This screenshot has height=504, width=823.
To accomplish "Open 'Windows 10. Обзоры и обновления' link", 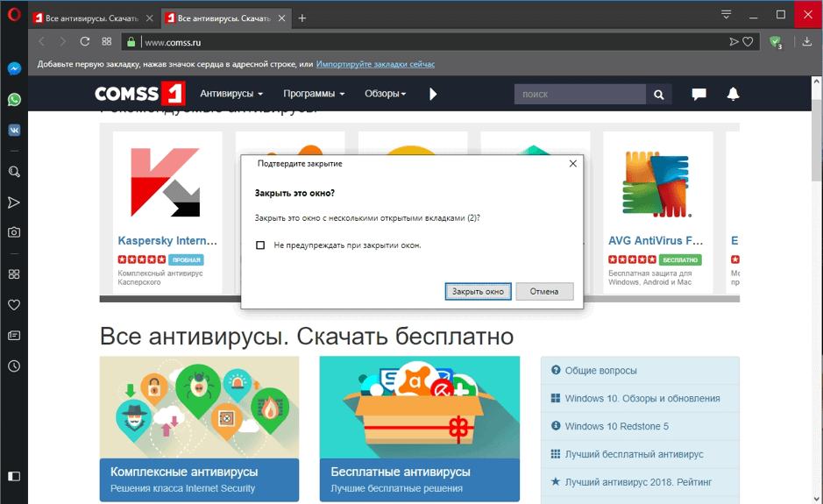I will (x=642, y=399).
